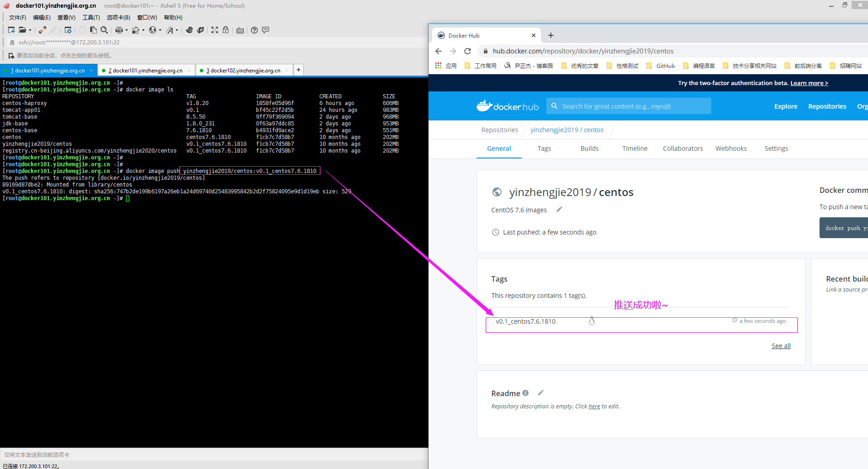The width and height of the screenshot is (868, 469).
Task: Expand the web tools globe dropdown
Action: 160,30
